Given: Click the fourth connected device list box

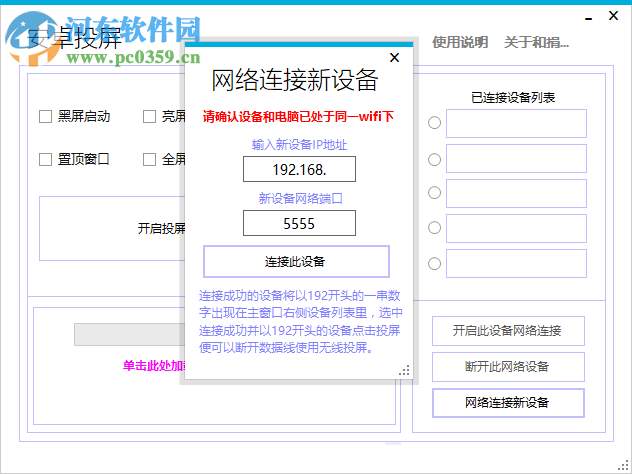Looking at the screenshot, I should (516, 229).
